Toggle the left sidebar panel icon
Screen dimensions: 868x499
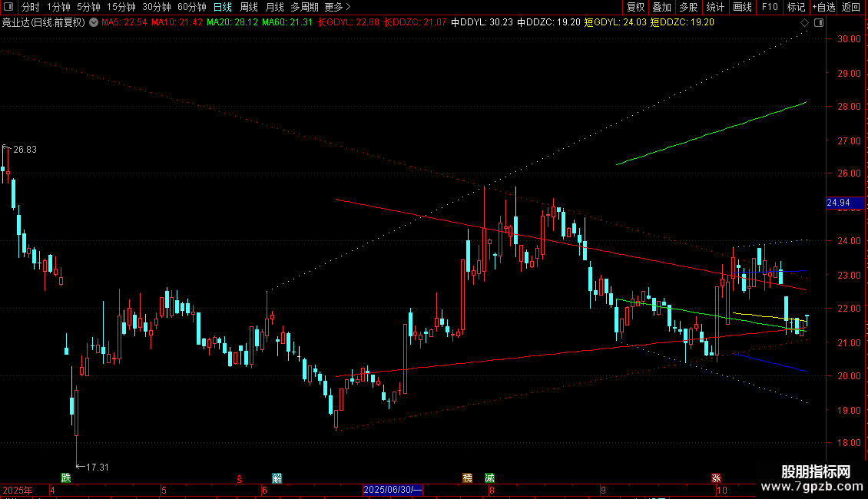coord(8,7)
